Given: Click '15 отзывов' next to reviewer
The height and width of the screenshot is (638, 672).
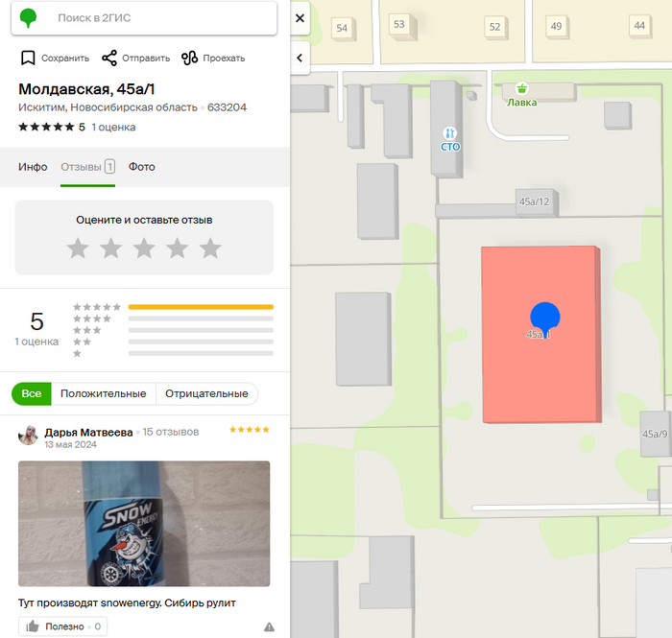Looking at the screenshot, I should pyautogui.click(x=171, y=432).
